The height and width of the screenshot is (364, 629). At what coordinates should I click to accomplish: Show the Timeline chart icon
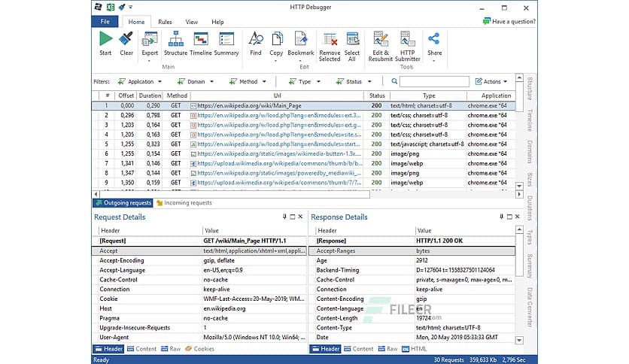coord(201,39)
